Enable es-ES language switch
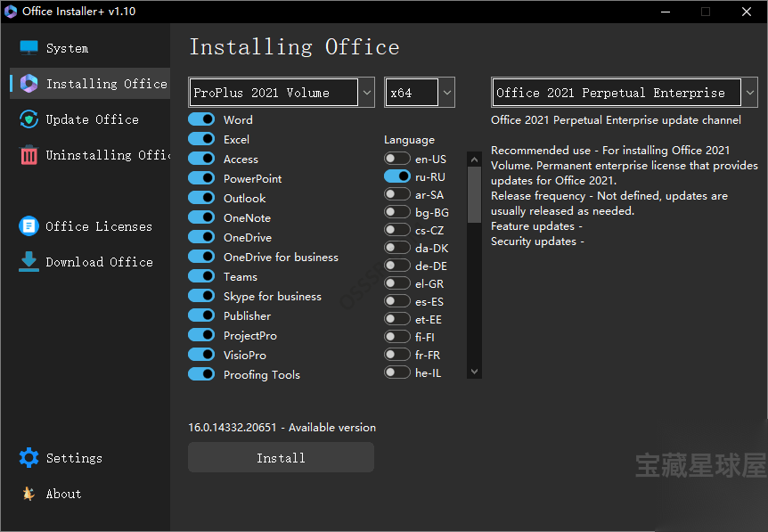Image resolution: width=768 pixels, height=532 pixels. [397, 301]
